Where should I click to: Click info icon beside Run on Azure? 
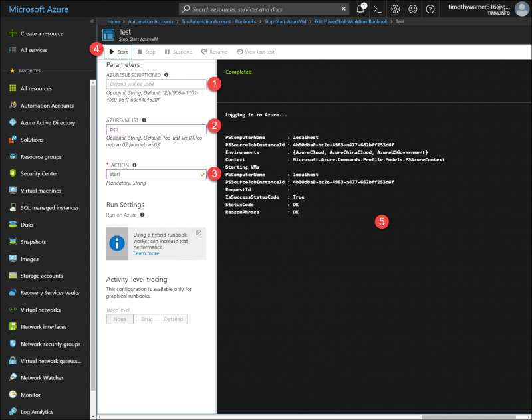tap(142, 215)
